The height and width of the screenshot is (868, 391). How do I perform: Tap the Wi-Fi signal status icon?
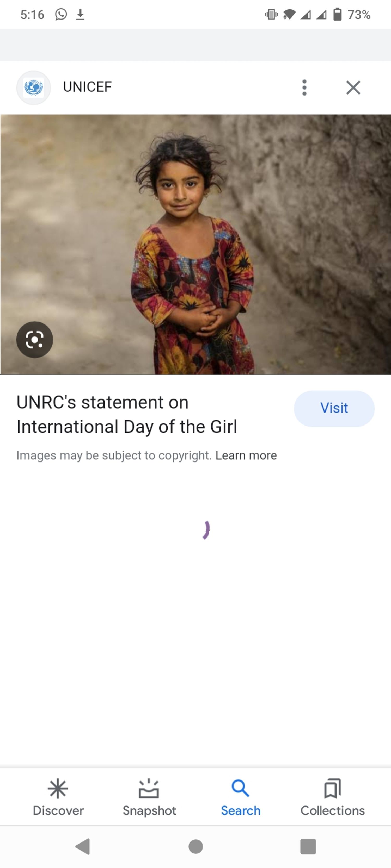(289, 15)
